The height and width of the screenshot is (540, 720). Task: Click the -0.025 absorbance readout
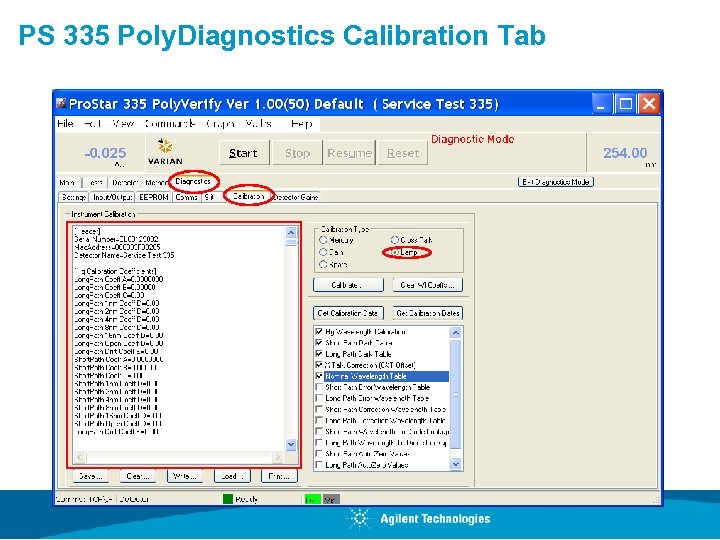106,153
